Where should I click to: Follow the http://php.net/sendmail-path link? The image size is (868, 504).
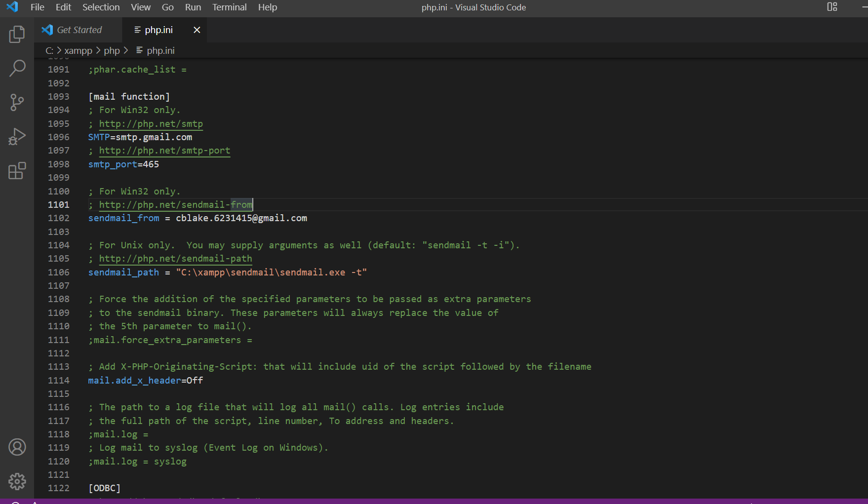pos(175,259)
